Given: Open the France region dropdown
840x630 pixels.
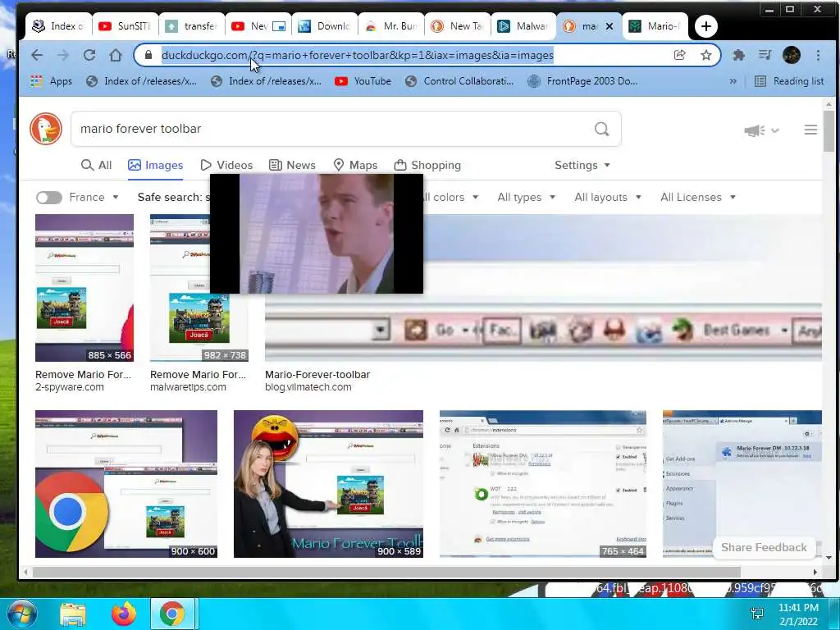Looking at the screenshot, I should 94,197.
